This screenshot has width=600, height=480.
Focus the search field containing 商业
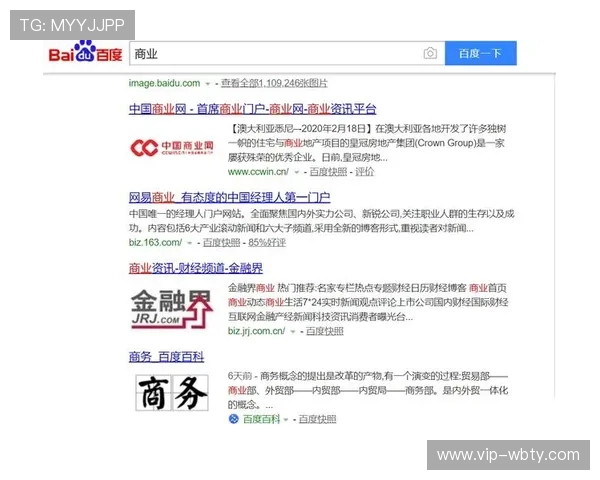287,53
